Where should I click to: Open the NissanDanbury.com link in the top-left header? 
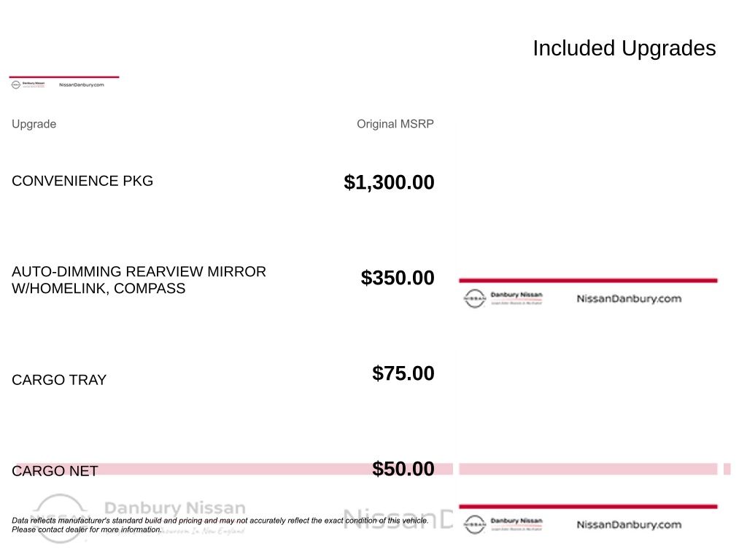pyautogui.click(x=81, y=85)
